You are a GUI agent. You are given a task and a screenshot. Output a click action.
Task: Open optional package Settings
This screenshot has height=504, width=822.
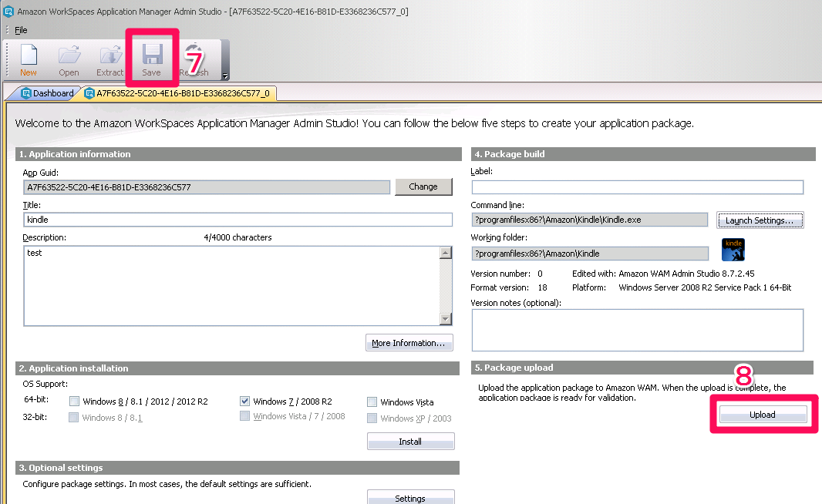coord(410,497)
